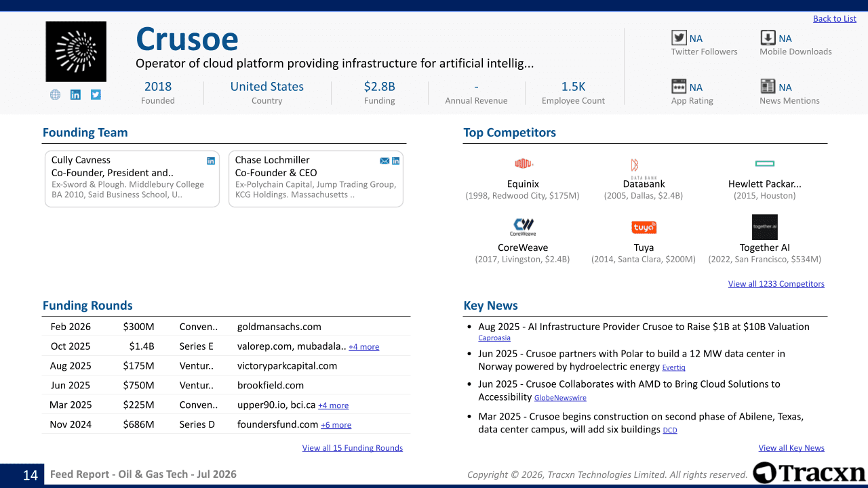Click the 1.5K Employee Count value
868x488 pixels.
tap(574, 86)
